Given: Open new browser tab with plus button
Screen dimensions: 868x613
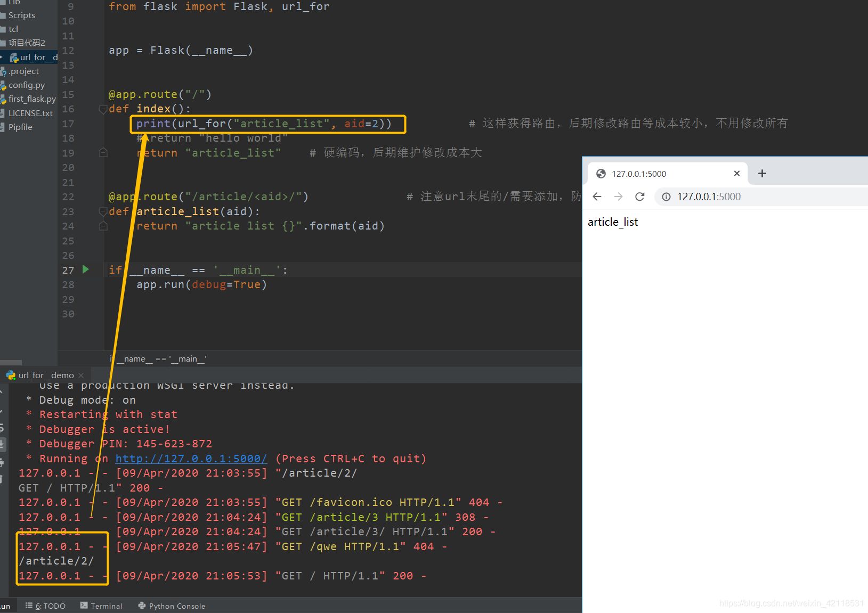Looking at the screenshot, I should (762, 174).
